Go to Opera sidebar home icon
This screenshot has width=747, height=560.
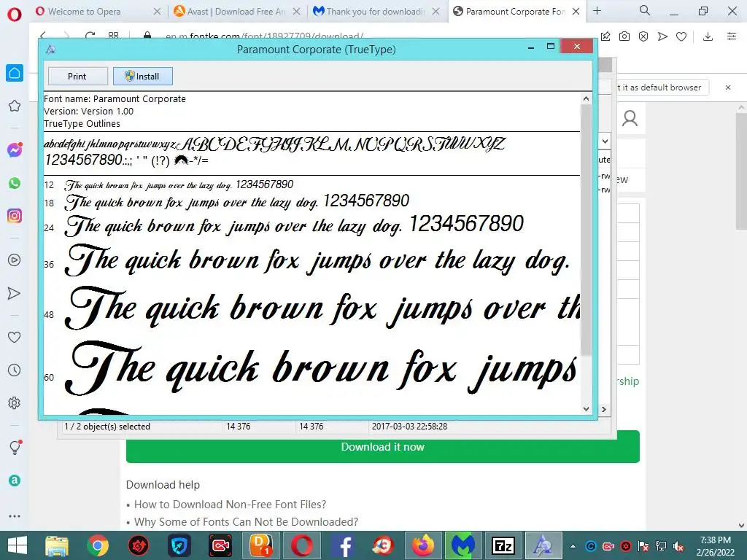(15, 73)
